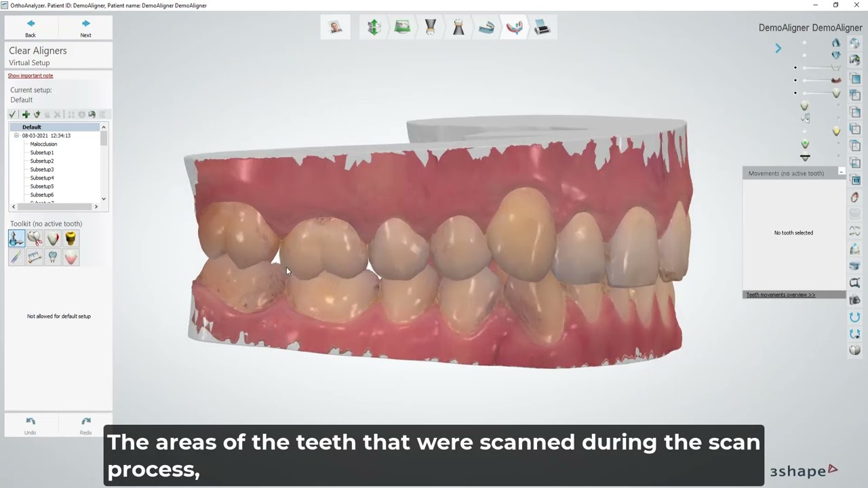Image resolution: width=868 pixels, height=488 pixels.
Task: Click the rotating disc view icon at top
Action: (x=855, y=43)
